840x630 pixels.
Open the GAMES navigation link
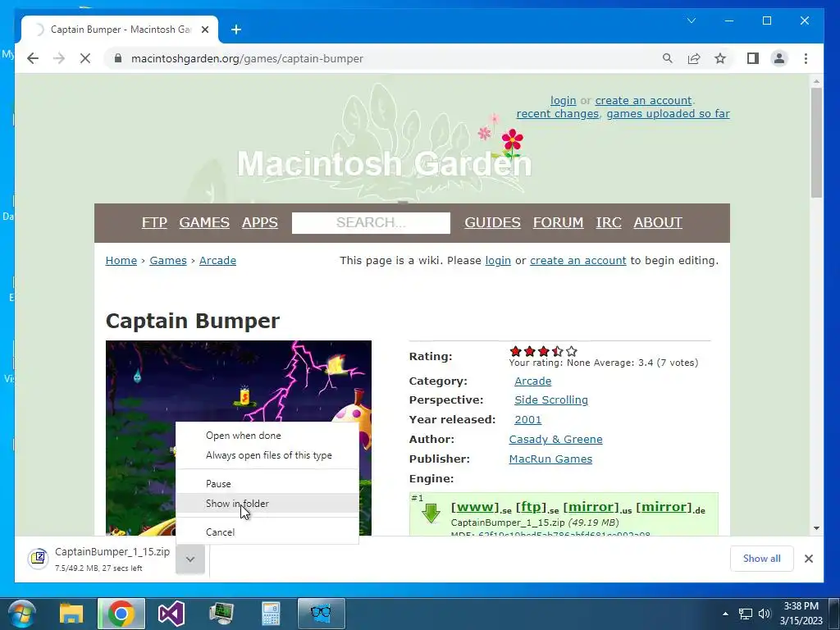pyautogui.click(x=204, y=222)
